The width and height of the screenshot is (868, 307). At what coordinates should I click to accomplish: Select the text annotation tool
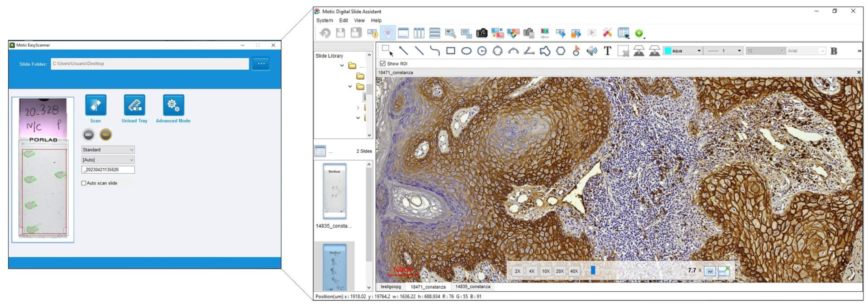[607, 51]
